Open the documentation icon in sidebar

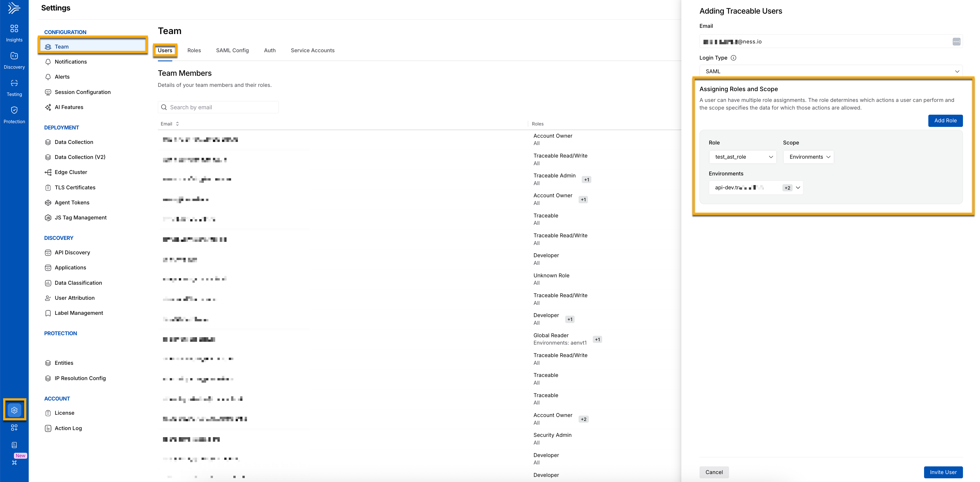(x=14, y=445)
